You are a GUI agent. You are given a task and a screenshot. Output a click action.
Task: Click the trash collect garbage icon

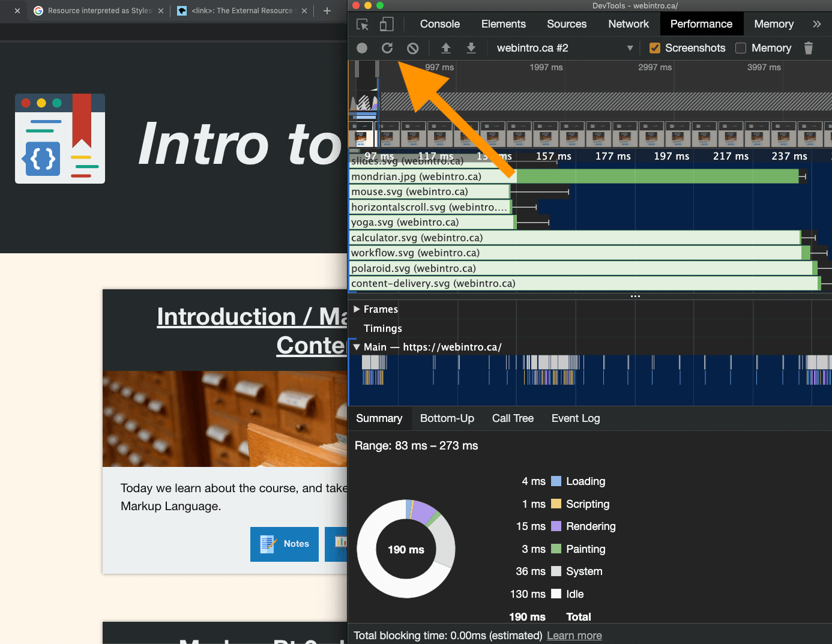809,48
